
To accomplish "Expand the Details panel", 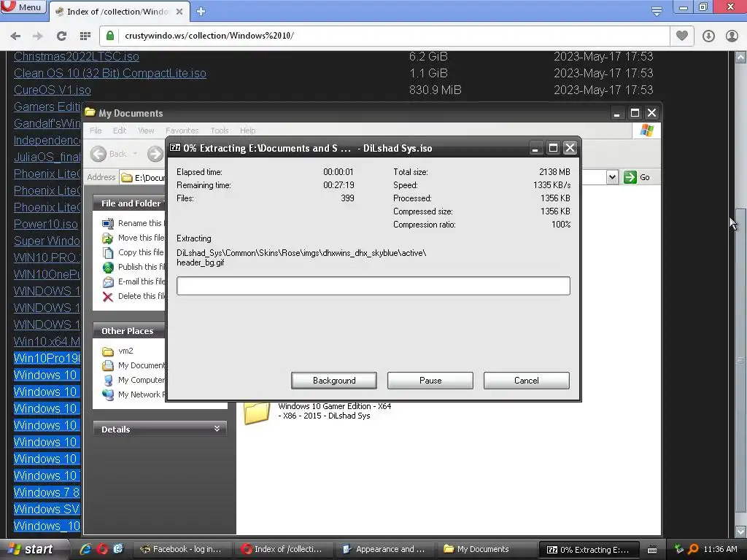I will click(217, 429).
